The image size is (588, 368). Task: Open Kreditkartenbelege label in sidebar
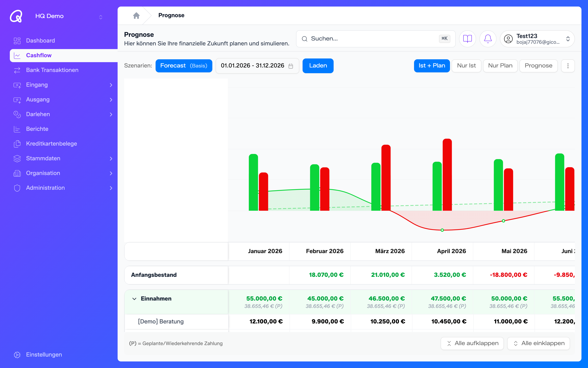[x=51, y=144]
